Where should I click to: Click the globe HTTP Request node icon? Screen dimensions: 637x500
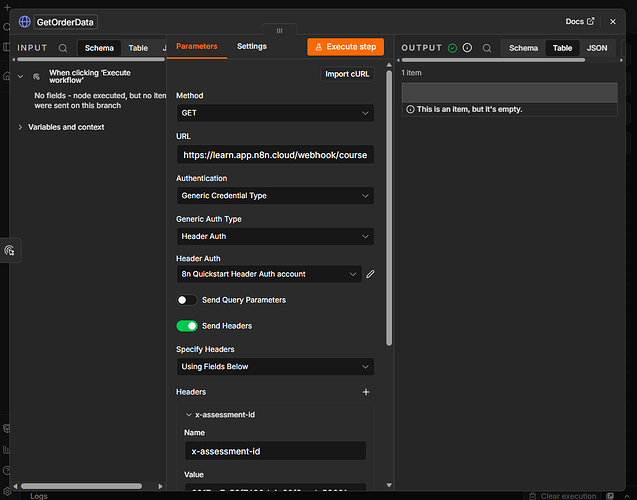[24, 22]
